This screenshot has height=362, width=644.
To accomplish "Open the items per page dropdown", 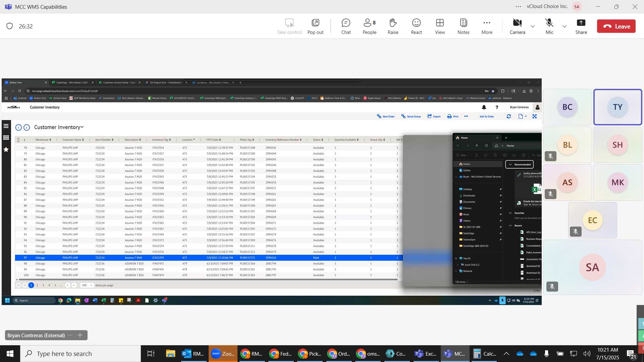I will click(x=87, y=285).
